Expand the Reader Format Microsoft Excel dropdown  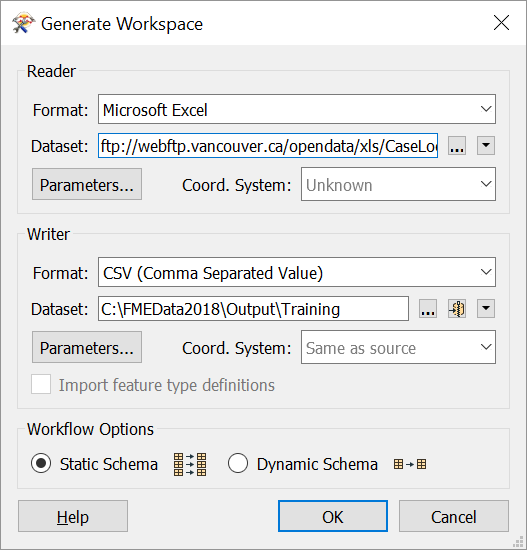pos(296,109)
